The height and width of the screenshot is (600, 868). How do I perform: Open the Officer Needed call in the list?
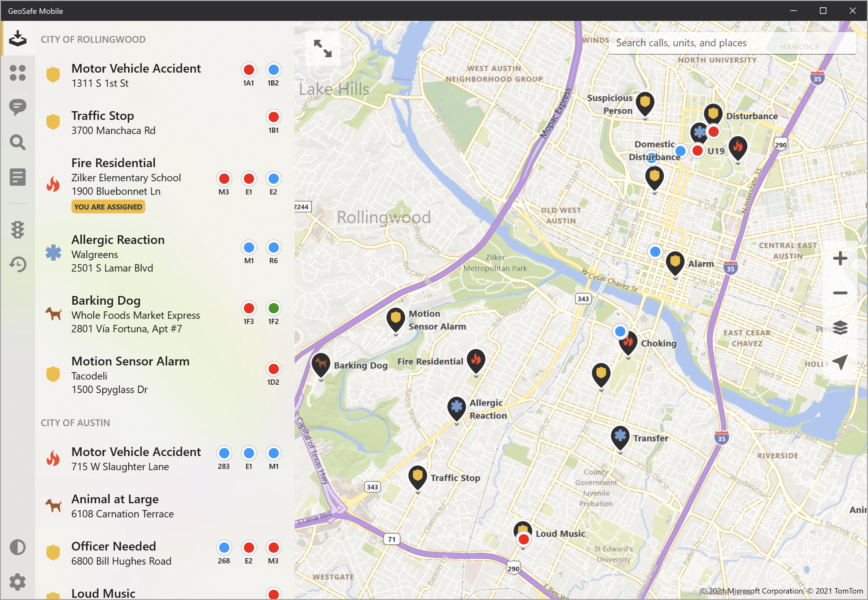pos(165,553)
